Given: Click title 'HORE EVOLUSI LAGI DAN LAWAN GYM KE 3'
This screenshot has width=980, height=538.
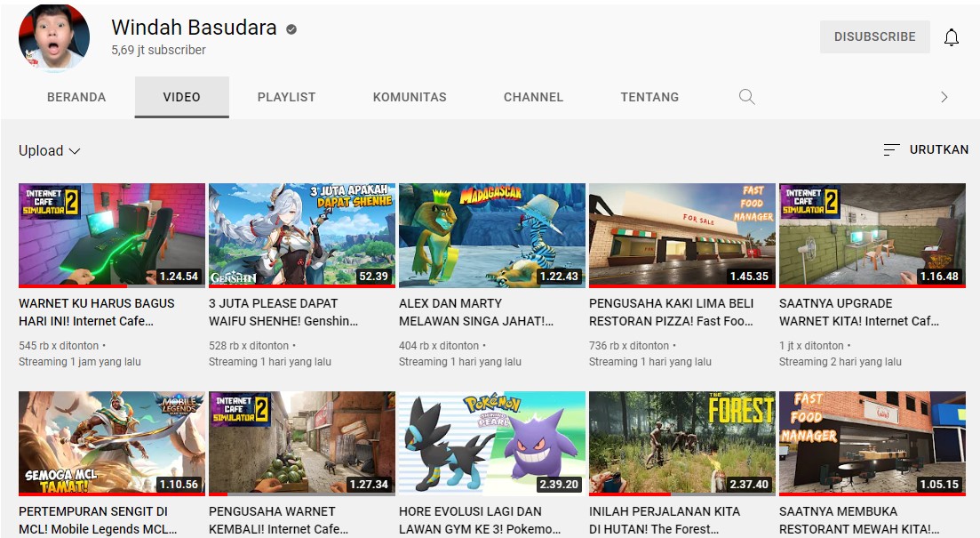Looking at the screenshot, I should tap(480, 520).
